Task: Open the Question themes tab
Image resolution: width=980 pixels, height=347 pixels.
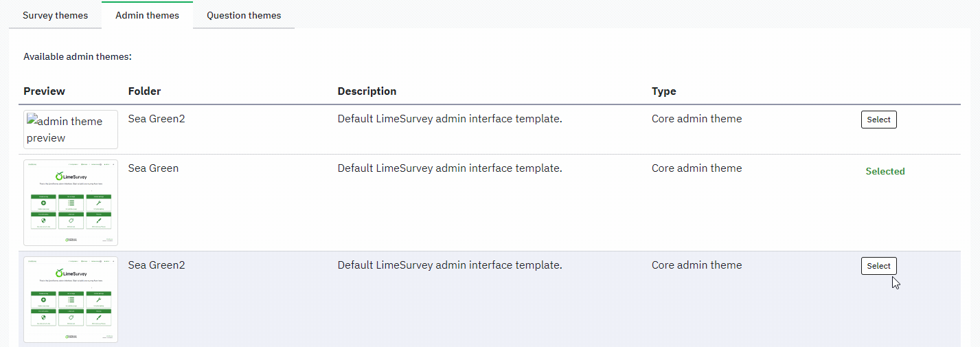Action: 243,15
